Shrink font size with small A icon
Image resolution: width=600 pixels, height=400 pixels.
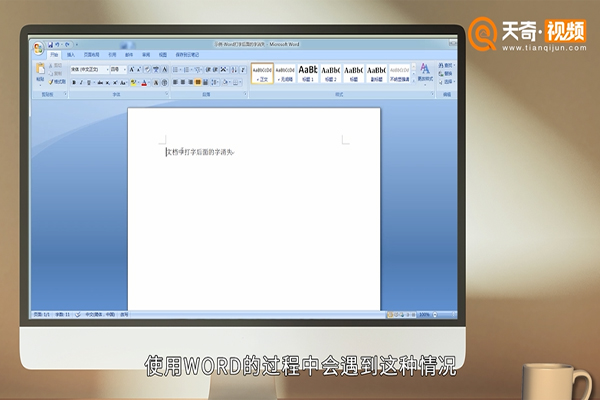tap(139, 70)
